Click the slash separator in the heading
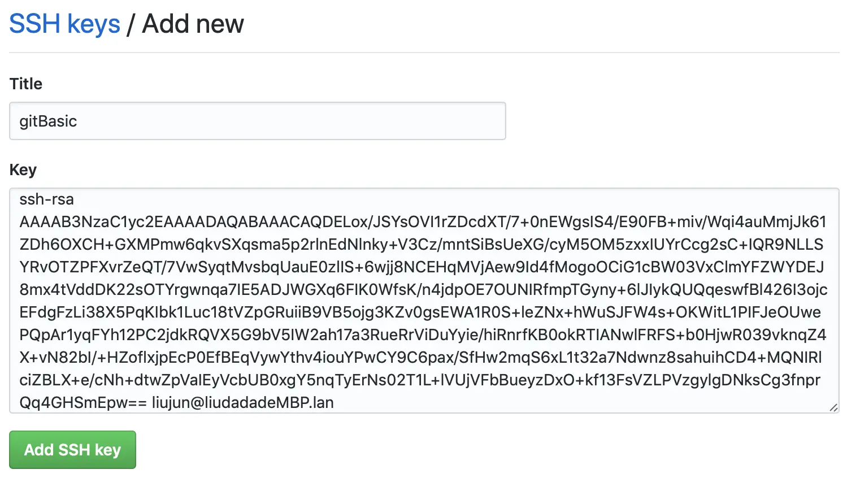 131,24
